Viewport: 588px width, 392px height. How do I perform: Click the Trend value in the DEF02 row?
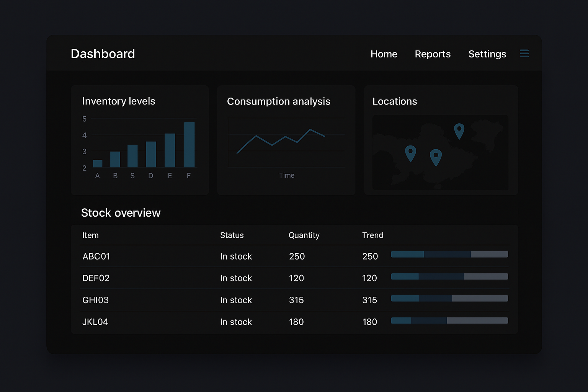click(x=369, y=278)
